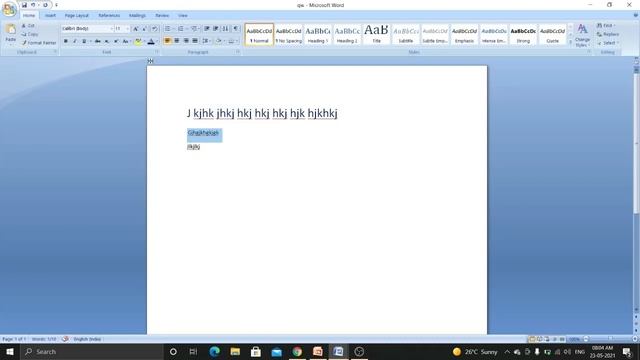Screen dimensions: 640x360
Task: Open References ribbon tab
Action: pyautogui.click(x=109, y=16)
